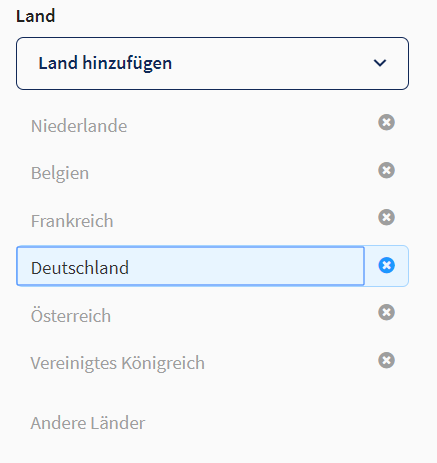Remove Niederlande with its x icon
The width and height of the screenshot is (437, 463).
(x=386, y=122)
